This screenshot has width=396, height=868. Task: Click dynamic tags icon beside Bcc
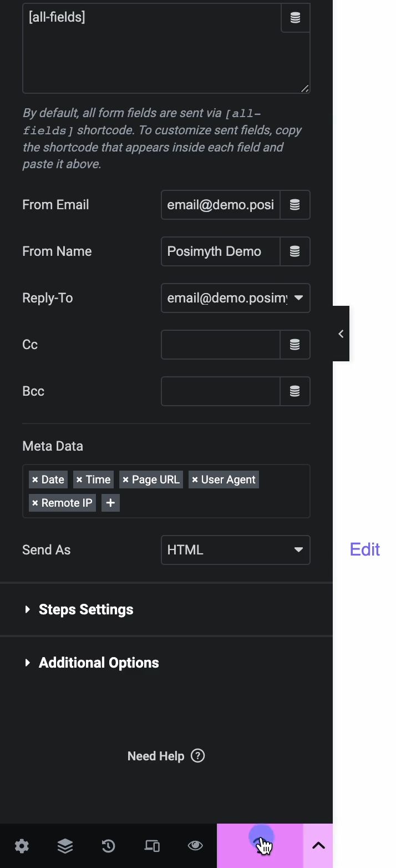click(295, 391)
